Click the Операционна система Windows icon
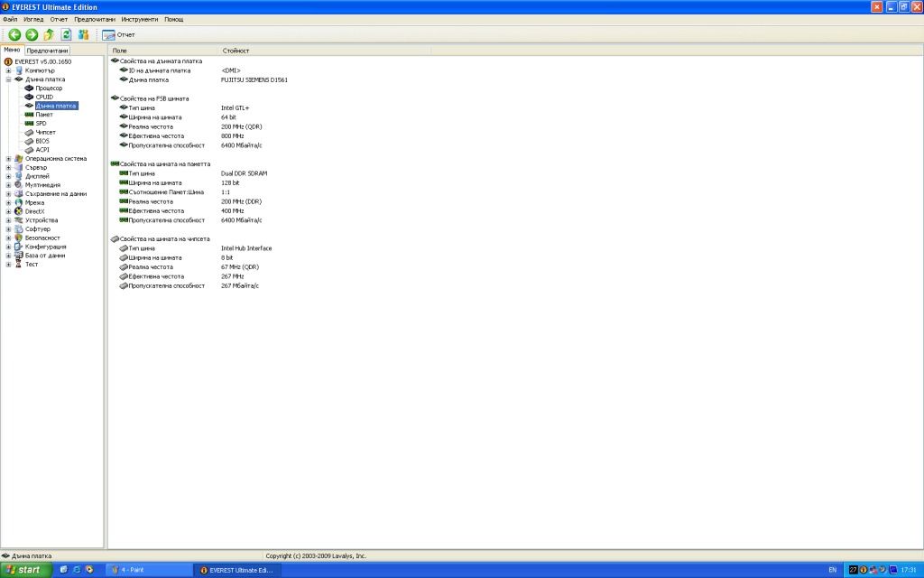 (x=19, y=159)
